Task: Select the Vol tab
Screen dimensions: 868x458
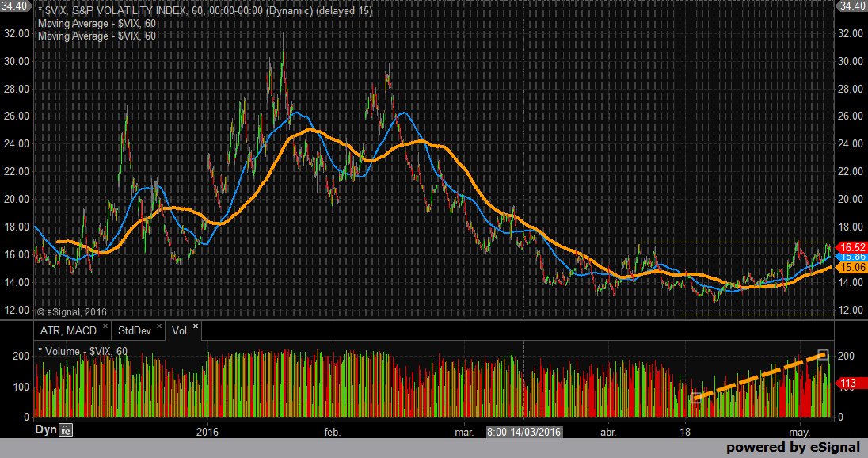Action: pos(179,330)
